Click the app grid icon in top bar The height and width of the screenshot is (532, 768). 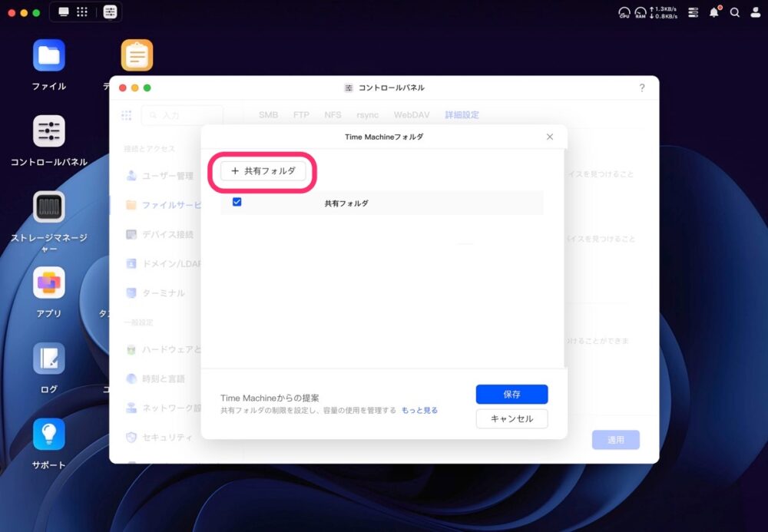82,12
